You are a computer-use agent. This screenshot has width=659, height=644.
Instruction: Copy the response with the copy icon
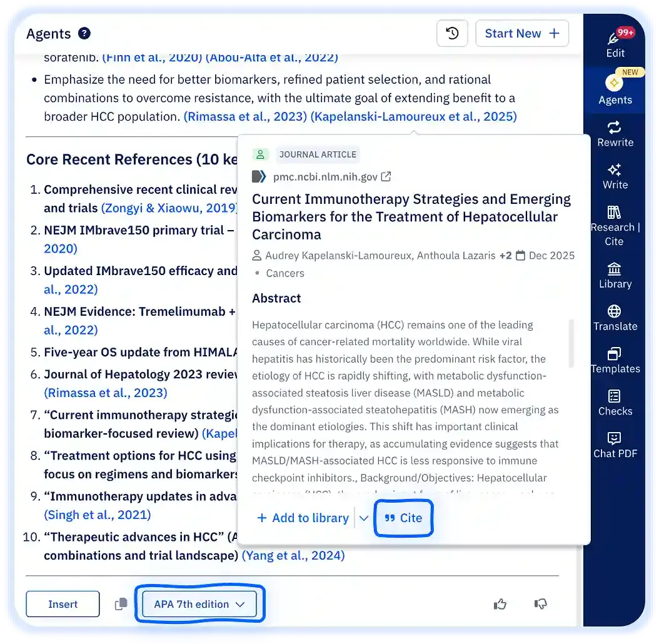tap(121, 604)
